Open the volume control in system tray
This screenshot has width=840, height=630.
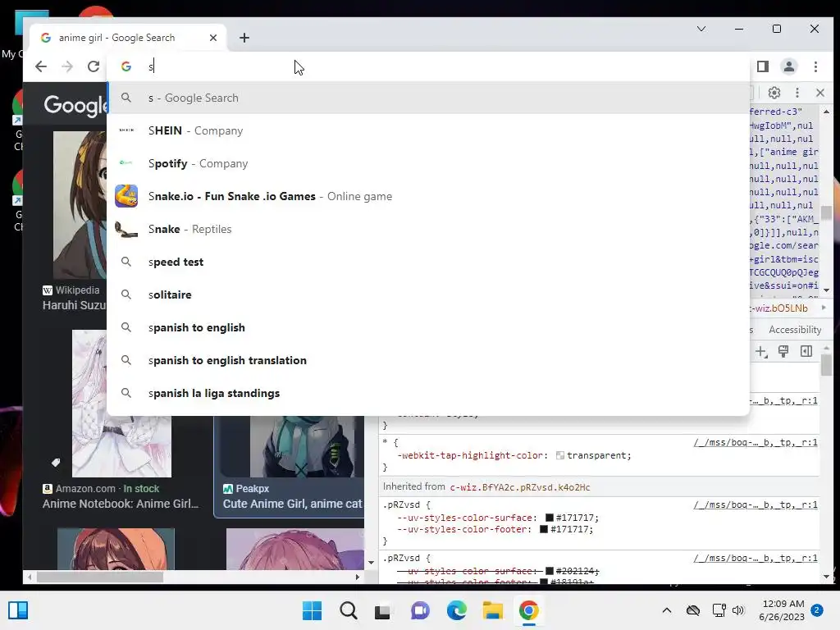point(738,610)
